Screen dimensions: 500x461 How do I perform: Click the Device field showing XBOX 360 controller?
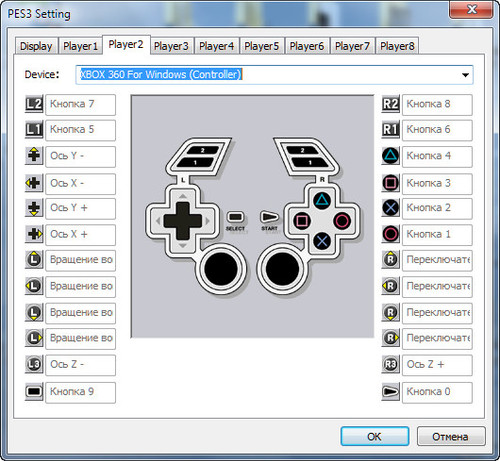click(274, 75)
